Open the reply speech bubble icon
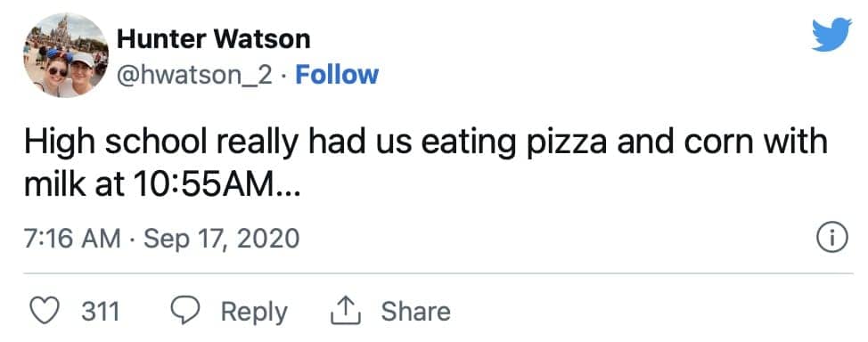The height and width of the screenshot is (342, 868). coord(186,311)
